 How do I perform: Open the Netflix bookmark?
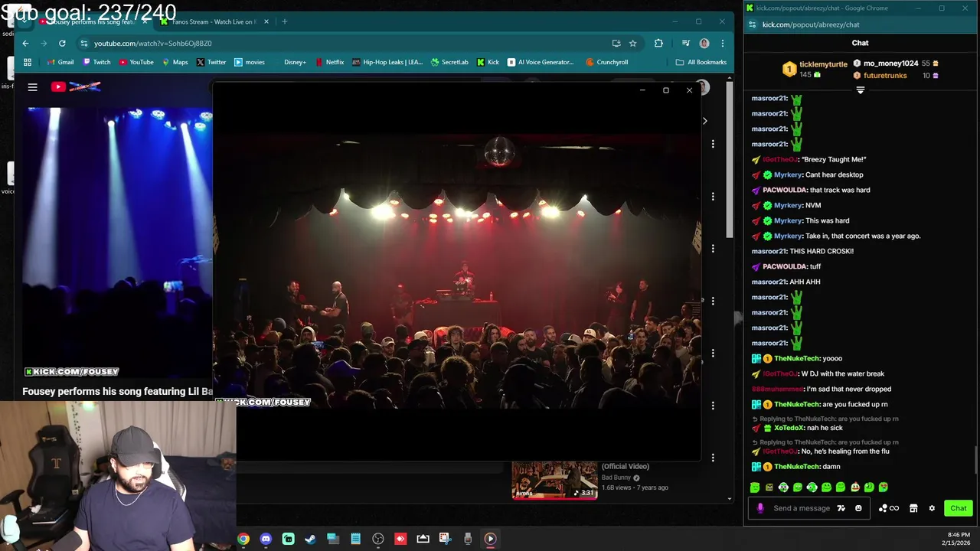point(329,62)
